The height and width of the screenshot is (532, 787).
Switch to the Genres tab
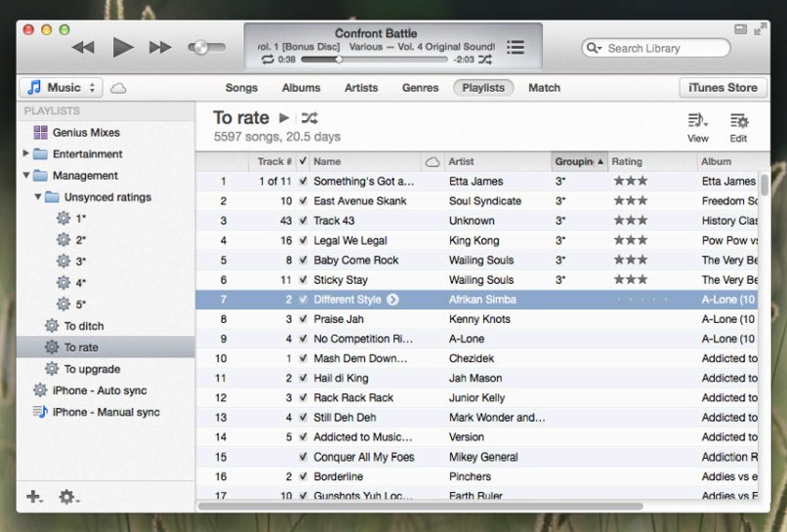[x=420, y=87]
